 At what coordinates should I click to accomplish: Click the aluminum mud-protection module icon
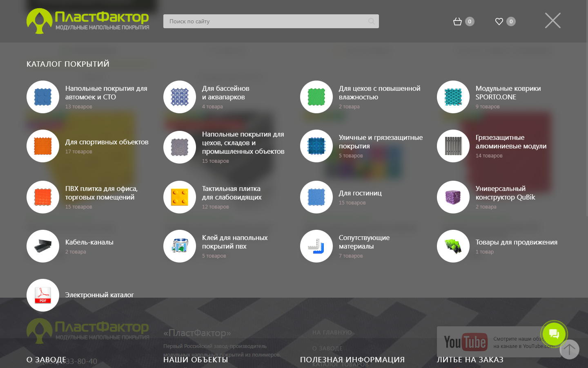pyautogui.click(x=453, y=146)
